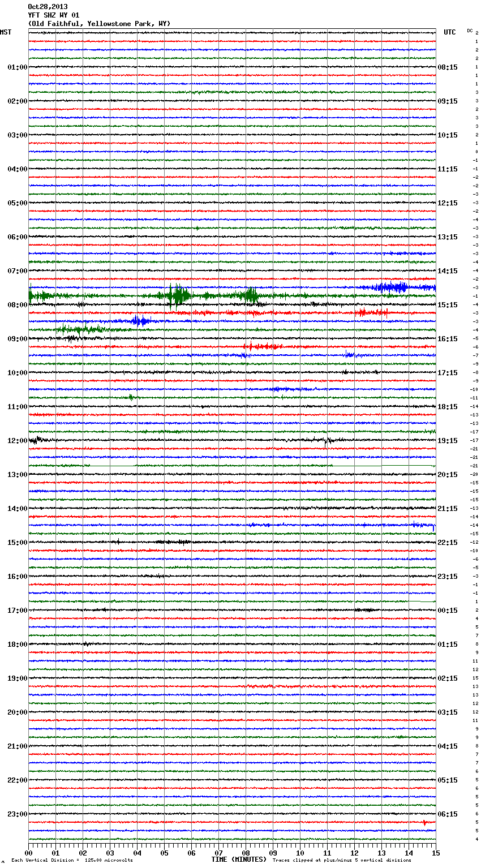Click the "21:00" MST hour label
Viewport: 481px width, 868px height.
coord(18,746)
